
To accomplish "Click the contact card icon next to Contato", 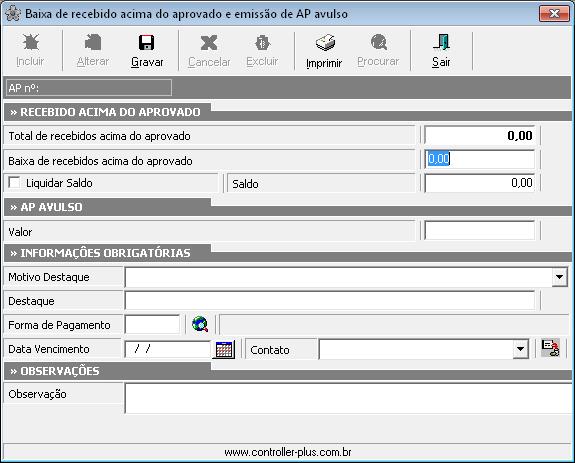I will [x=551, y=348].
